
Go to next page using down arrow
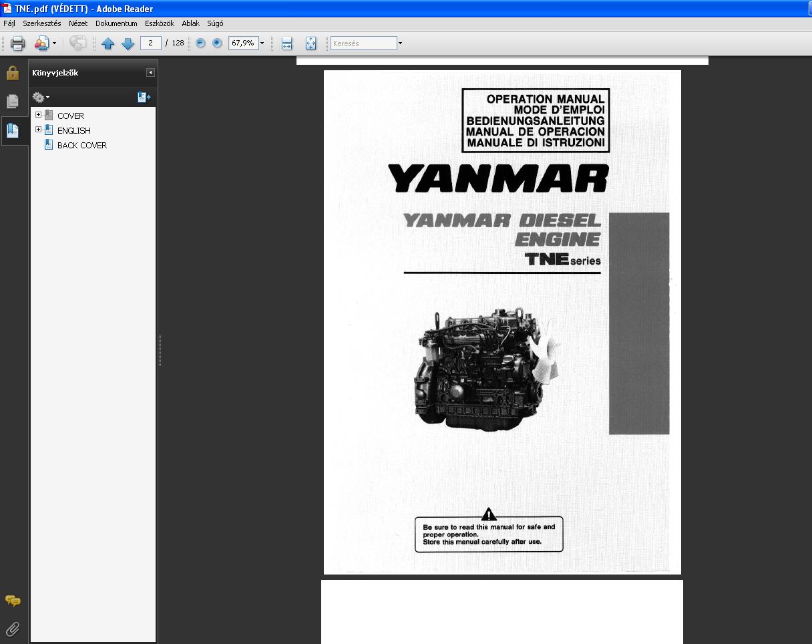tap(128, 43)
